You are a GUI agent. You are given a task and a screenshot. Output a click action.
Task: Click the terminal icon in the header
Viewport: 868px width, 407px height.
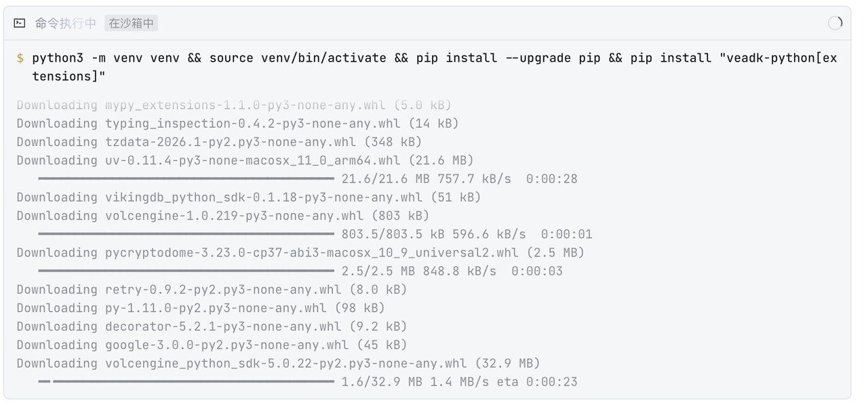coord(20,23)
